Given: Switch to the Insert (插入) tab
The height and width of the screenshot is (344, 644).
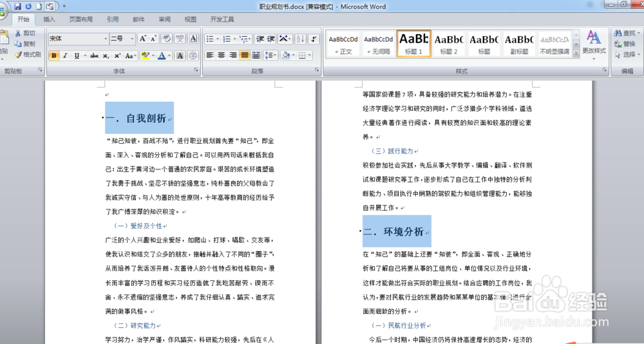Looking at the screenshot, I should pyautogui.click(x=49, y=19).
